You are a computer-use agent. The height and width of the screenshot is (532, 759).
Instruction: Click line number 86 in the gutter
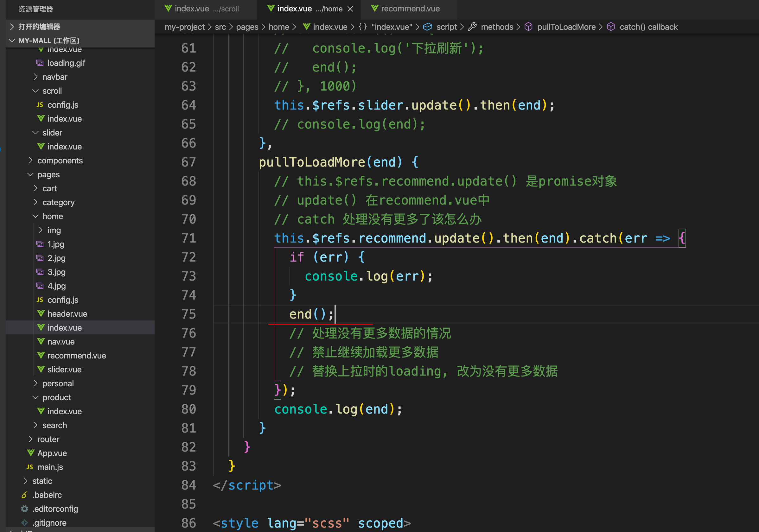pos(189,523)
